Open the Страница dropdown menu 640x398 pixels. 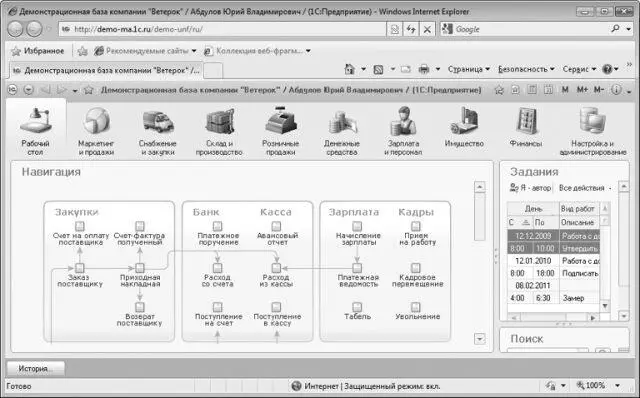pos(469,69)
